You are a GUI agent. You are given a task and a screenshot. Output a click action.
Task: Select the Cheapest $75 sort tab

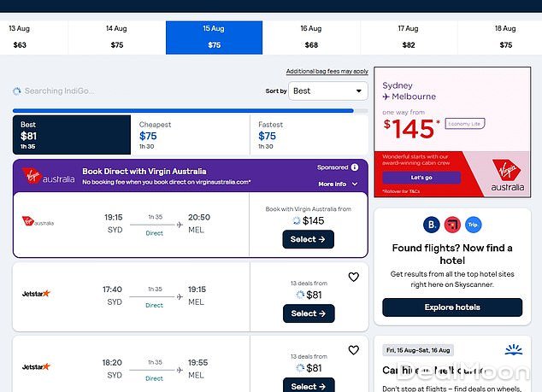point(191,135)
